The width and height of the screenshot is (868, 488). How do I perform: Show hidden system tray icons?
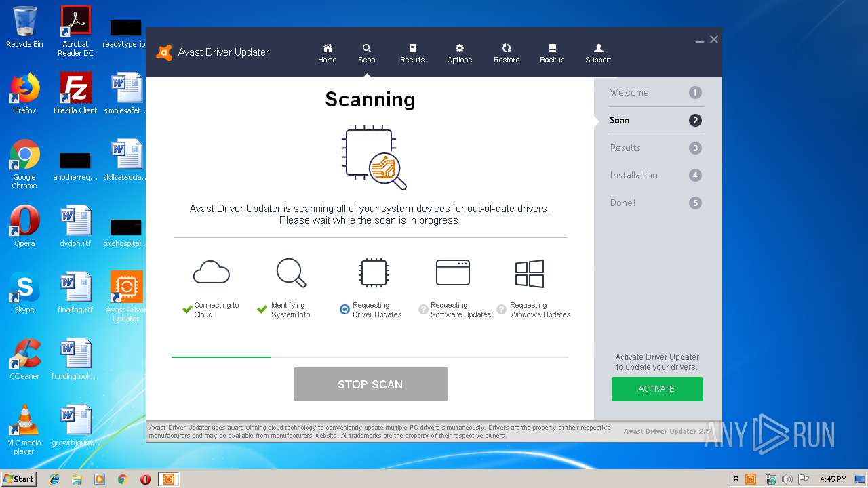pos(736,479)
